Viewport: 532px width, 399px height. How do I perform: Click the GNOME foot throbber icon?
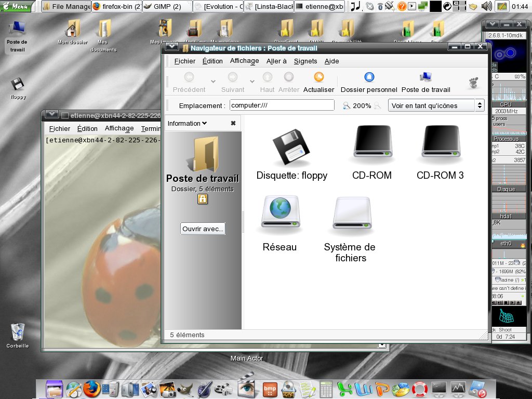click(474, 83)
